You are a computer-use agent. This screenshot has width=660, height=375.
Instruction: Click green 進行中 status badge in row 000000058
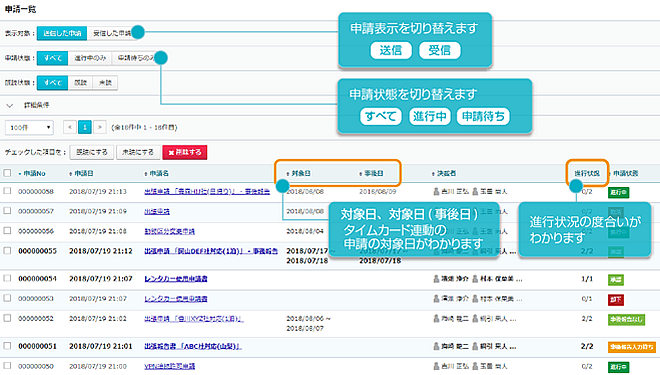point(618,192)
